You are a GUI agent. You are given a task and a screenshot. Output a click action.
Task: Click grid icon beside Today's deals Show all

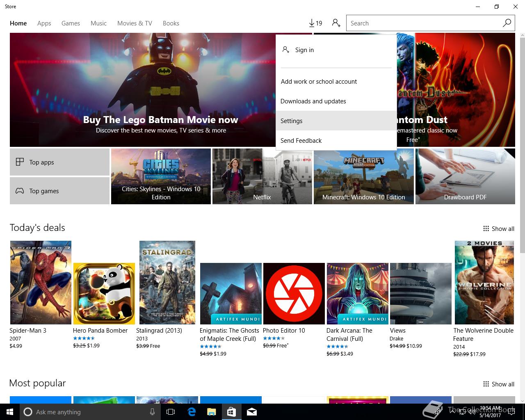(x=486, y=228)
